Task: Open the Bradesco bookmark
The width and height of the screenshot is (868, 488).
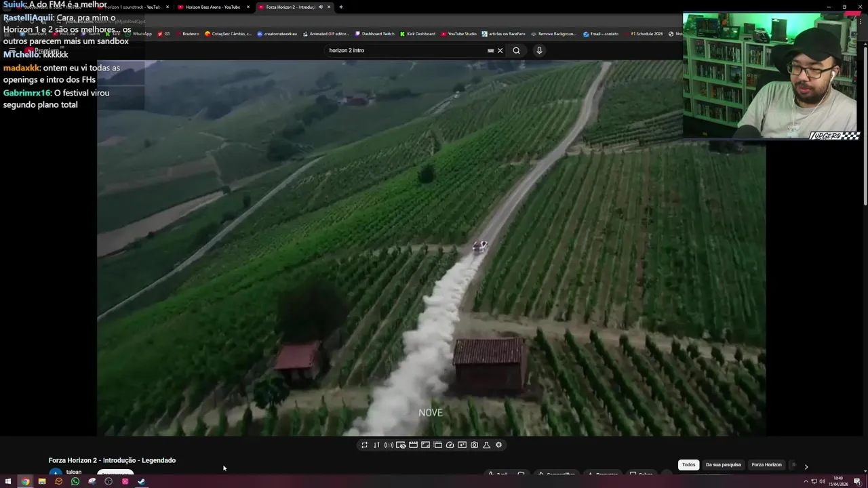Action: pyautogui.click(x=187, y=34)
